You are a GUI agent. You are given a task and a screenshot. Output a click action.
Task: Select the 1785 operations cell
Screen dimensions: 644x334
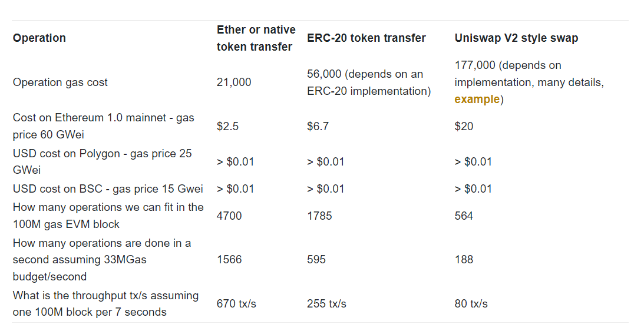click(319, 216)
